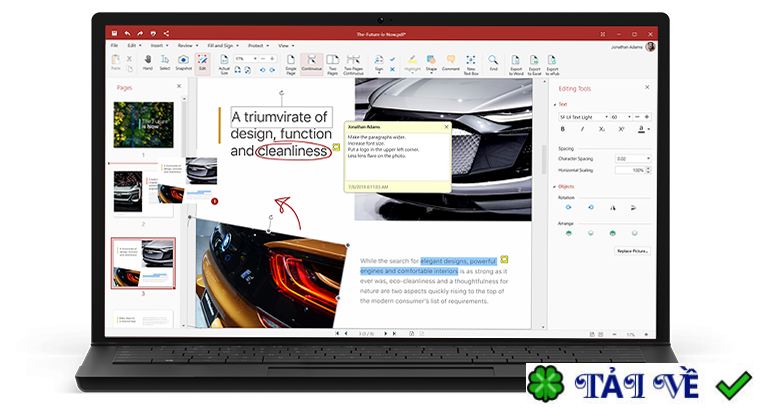This screenshot has height=410, width=760.
Task: Activate the Snapshot tool
Action: tap(183, 63)
